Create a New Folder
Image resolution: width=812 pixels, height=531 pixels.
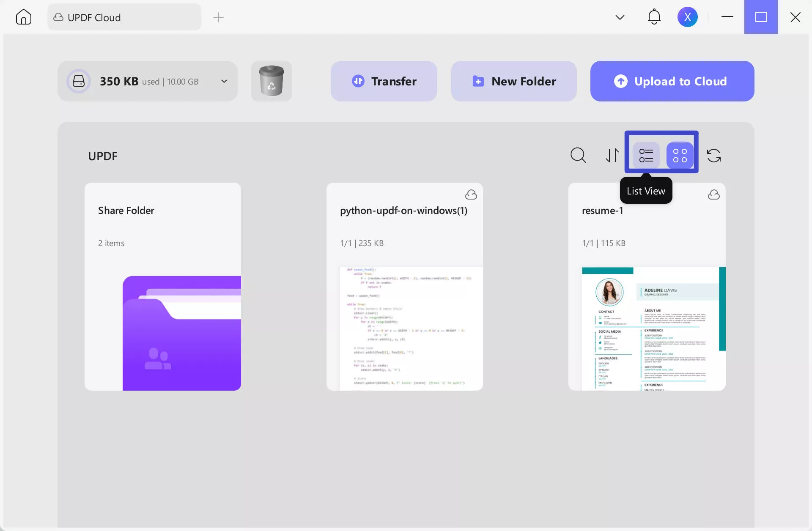513,81
